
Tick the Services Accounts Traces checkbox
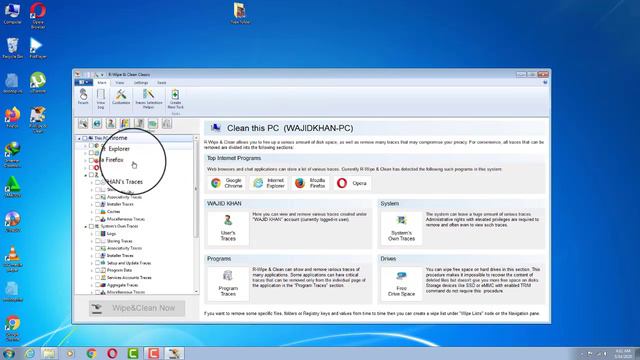click(98, 278)
